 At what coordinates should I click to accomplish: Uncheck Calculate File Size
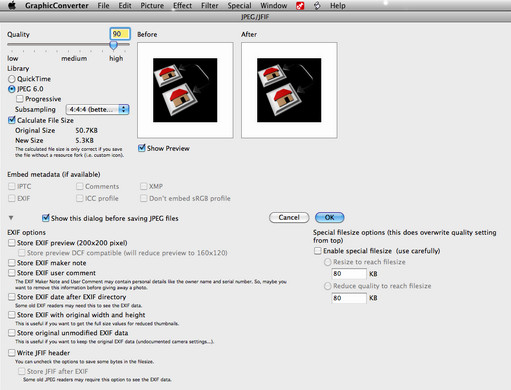coord(12,120)
